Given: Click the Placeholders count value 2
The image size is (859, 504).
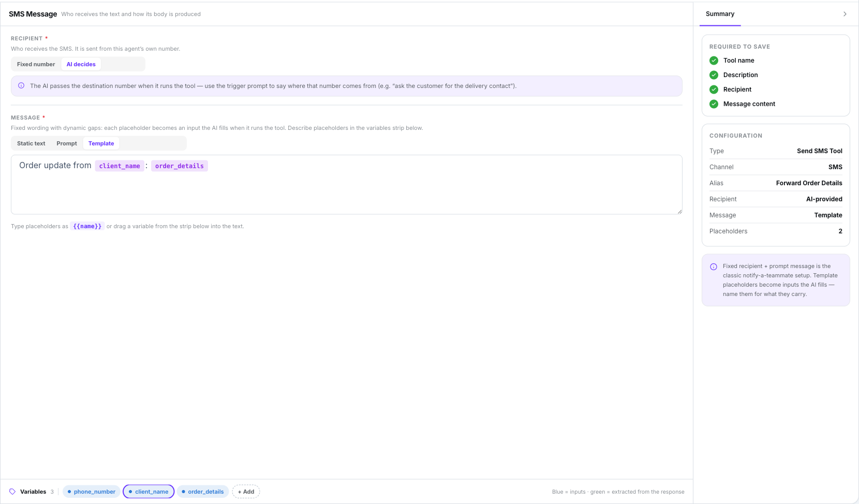Looking at the screenshot, I should point(840,231).
